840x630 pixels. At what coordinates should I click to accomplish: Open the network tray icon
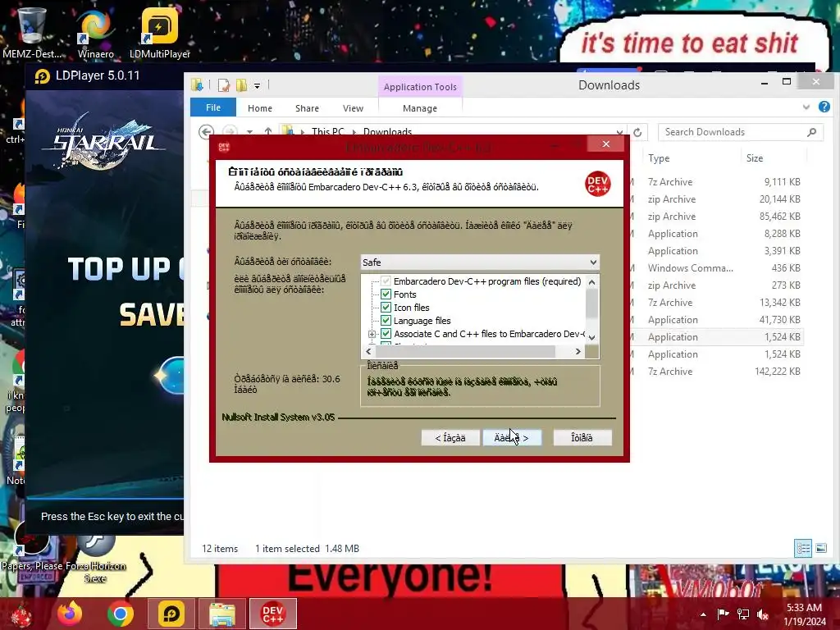pyautogui.click(x=743, y=614)
